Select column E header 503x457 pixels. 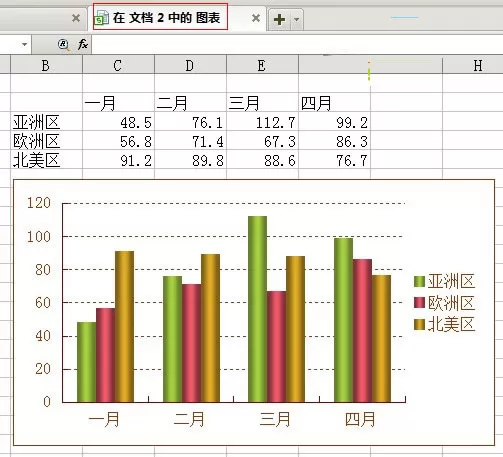262,65
